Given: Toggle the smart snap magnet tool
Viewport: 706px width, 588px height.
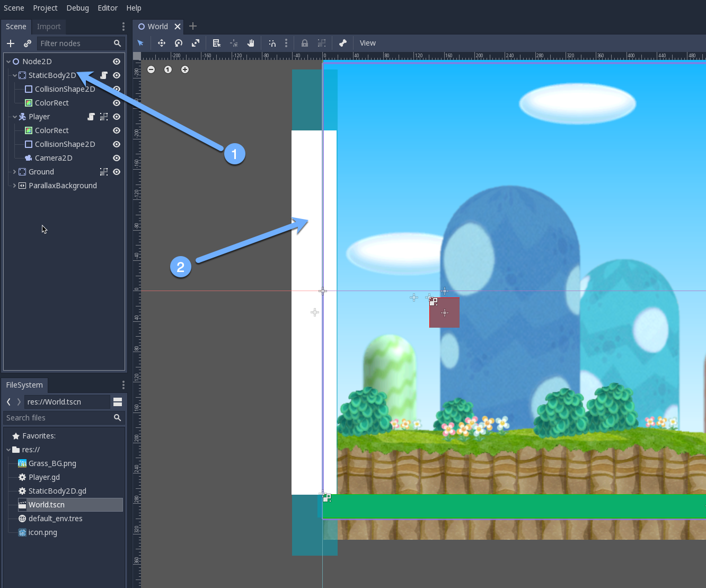Looking at the screenshot, I should (272, 43).
